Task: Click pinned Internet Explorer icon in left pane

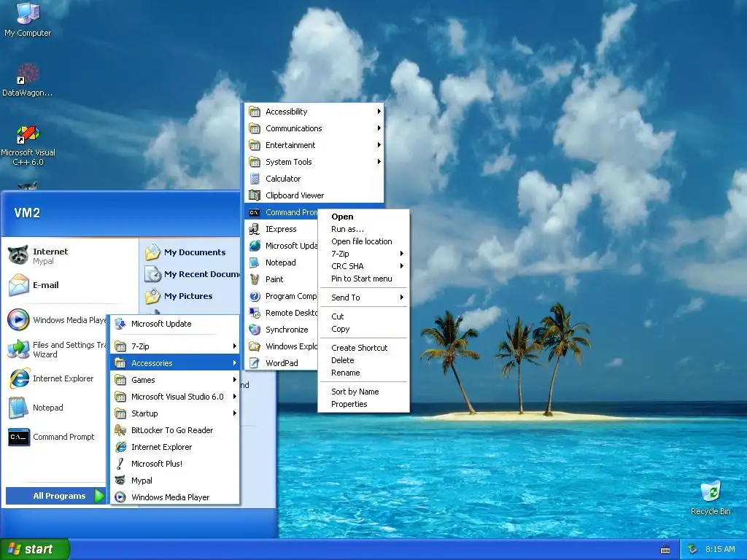Action: [x=19, y=378]
